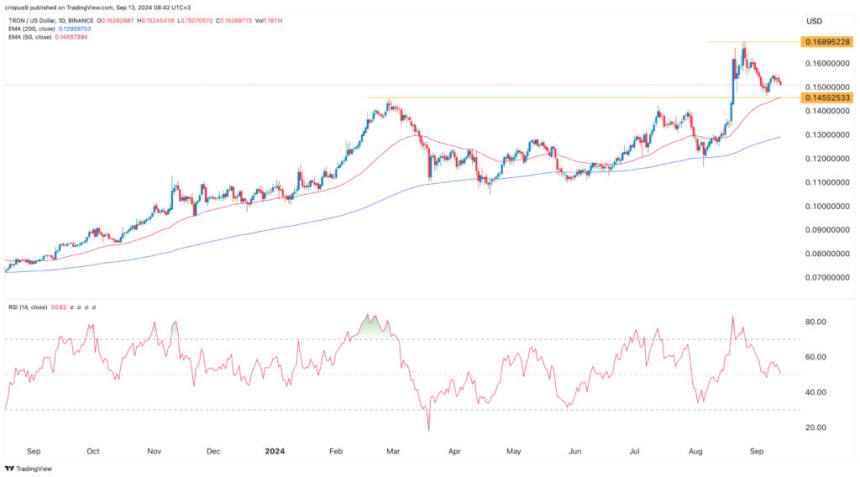Click the Nov label on the time axis

pos(156,451)
